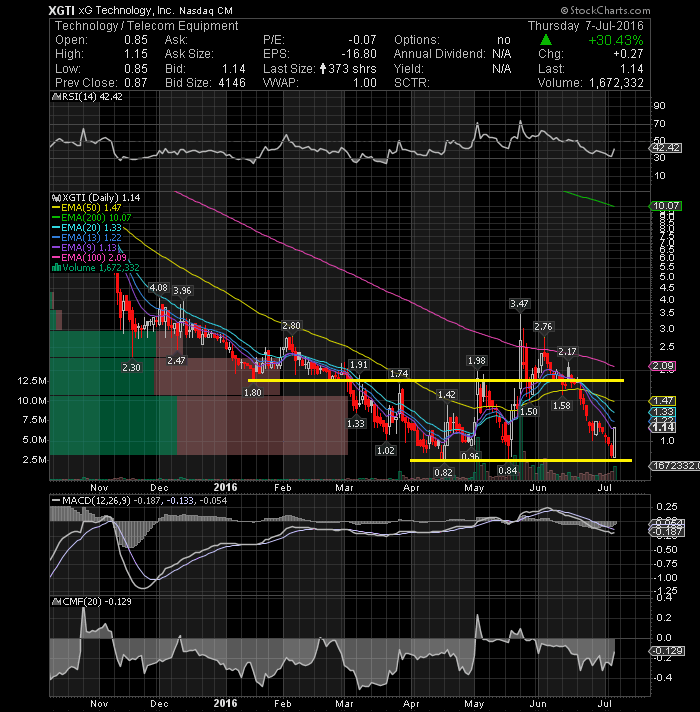Click the -0.187 MACD value tag on axis
700x712 pixels.
coord(667,532)
